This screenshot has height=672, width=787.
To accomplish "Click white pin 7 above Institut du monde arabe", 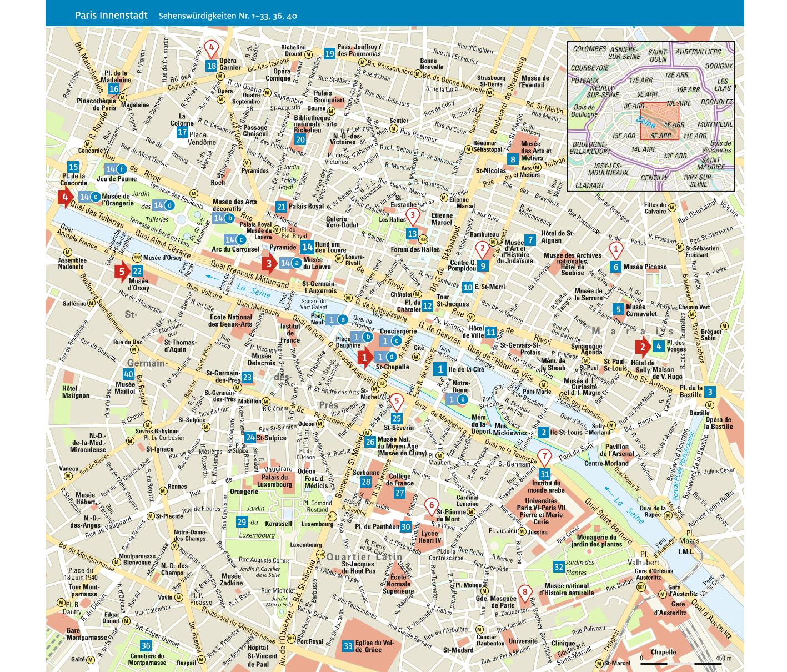I will 545,458.
